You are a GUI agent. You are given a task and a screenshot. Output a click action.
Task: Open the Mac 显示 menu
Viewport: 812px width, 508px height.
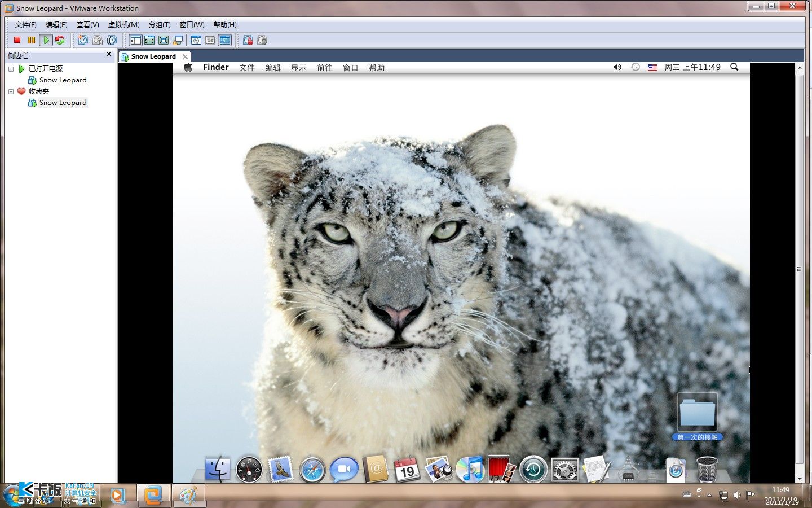pyautogui.click(x=299, y=68)
